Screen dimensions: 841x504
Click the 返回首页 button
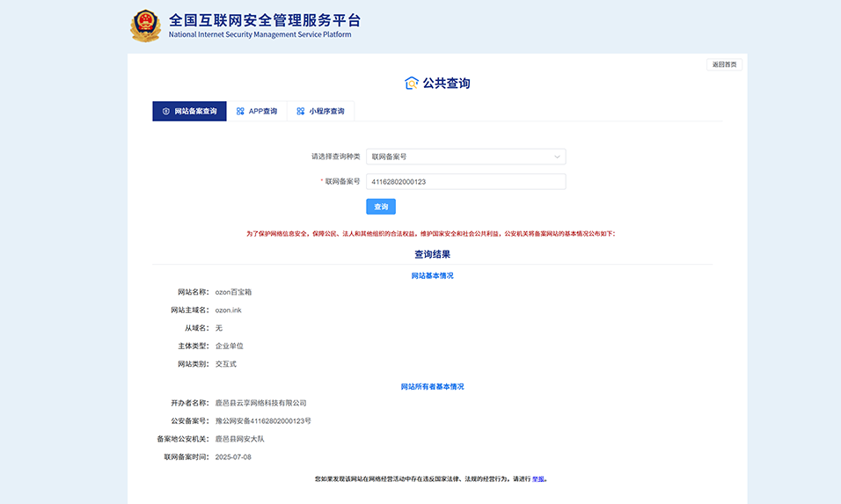724,64
